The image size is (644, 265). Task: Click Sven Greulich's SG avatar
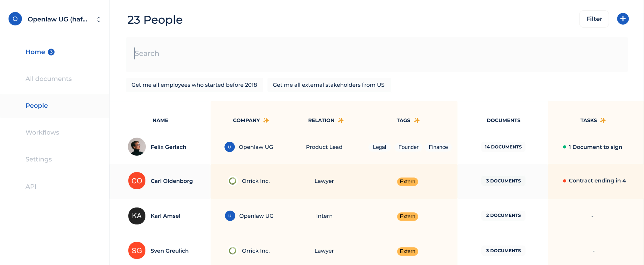pos(137,251)
